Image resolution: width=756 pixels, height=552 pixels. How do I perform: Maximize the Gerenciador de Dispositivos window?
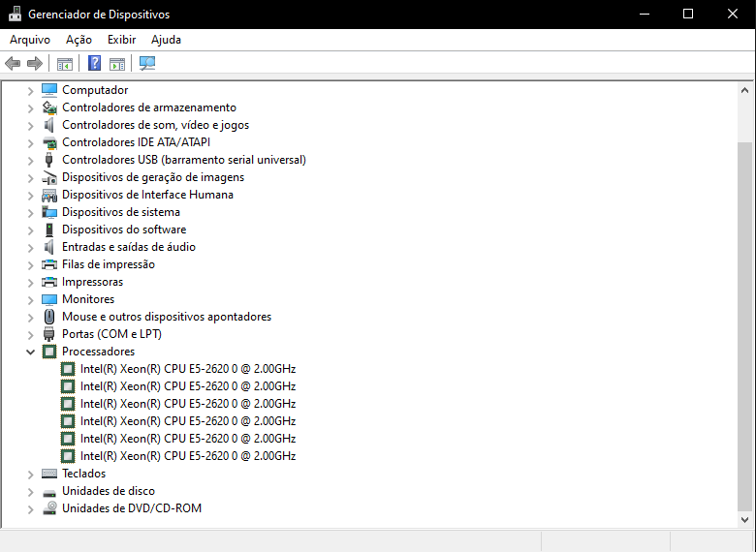click(688, 14)
